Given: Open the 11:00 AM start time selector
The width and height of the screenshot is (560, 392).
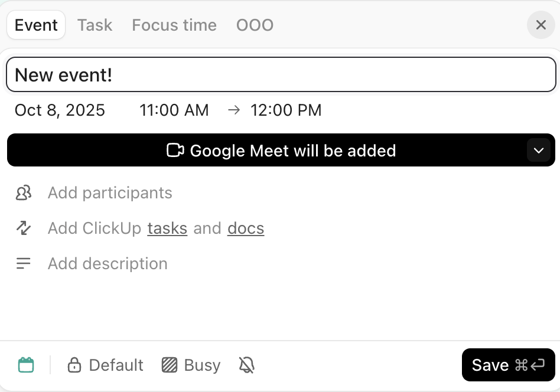Looking at the screenshot, I should 174,110.
